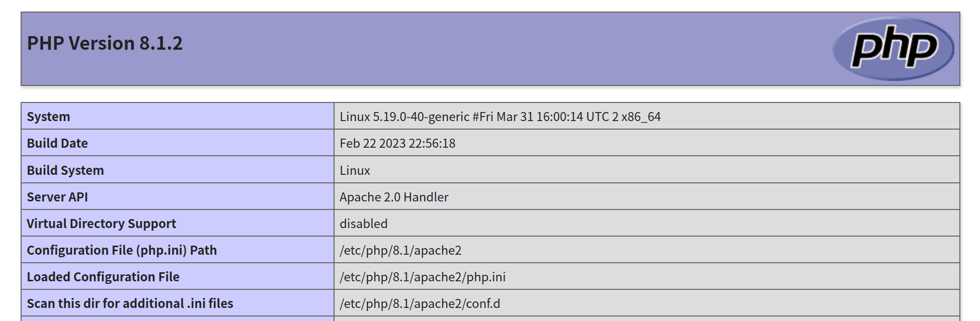Click the /etc/php/8.1/apache2/php.ini path value
The height and width of the screenshot is (321, 980).
pos(423,277)
